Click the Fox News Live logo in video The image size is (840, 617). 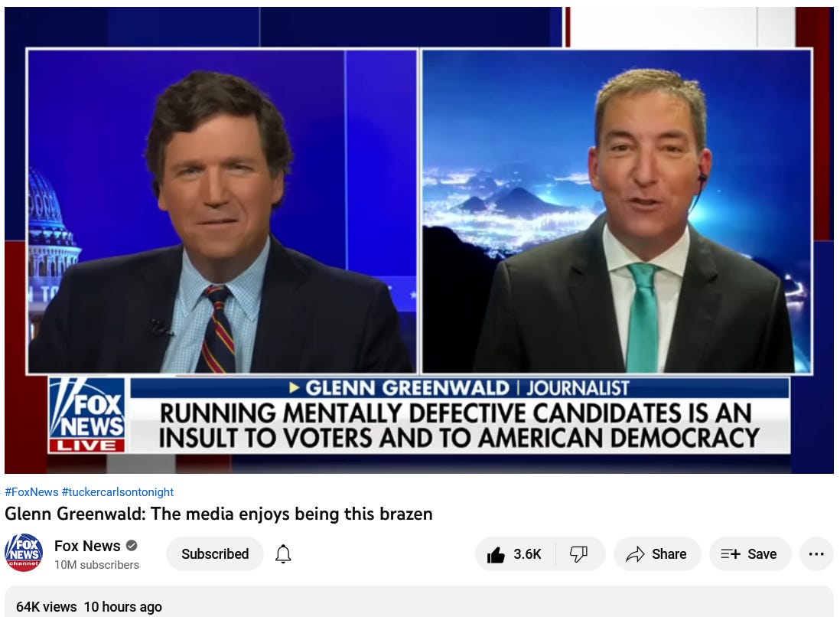pos(87,415)
